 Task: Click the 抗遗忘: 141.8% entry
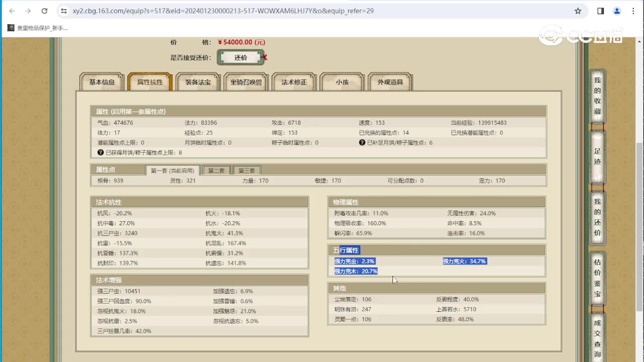point(225,263)
